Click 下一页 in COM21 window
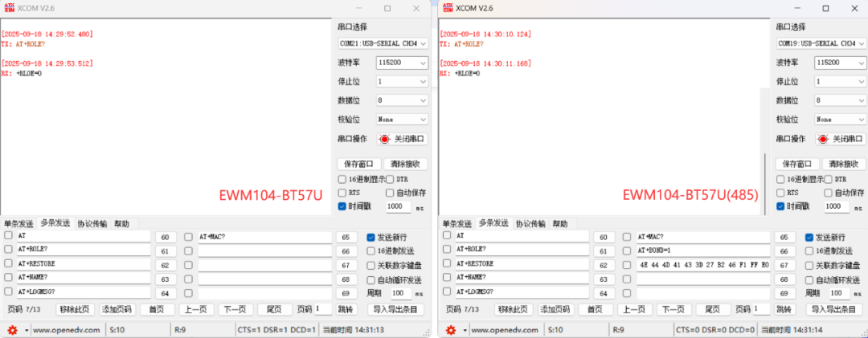Image resolution: width=868 pixels, height=338 pixels. point(235,310)
